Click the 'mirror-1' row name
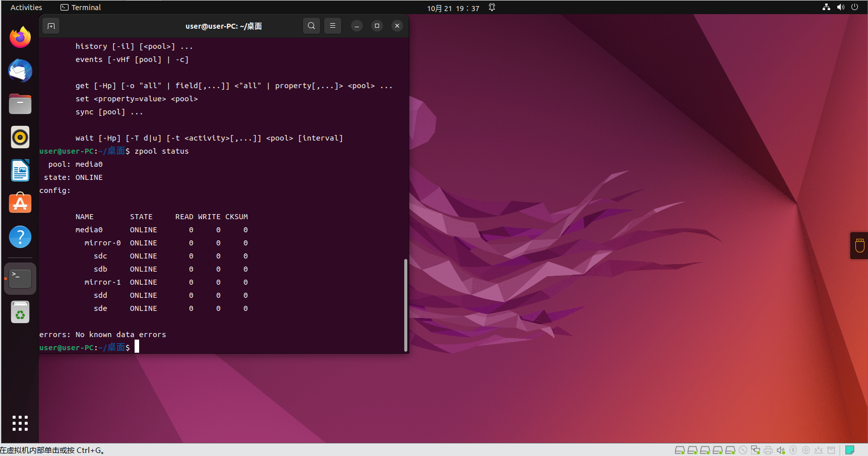Image resolution: width=868 pixels, height=456 pixels. coord(102,282)
